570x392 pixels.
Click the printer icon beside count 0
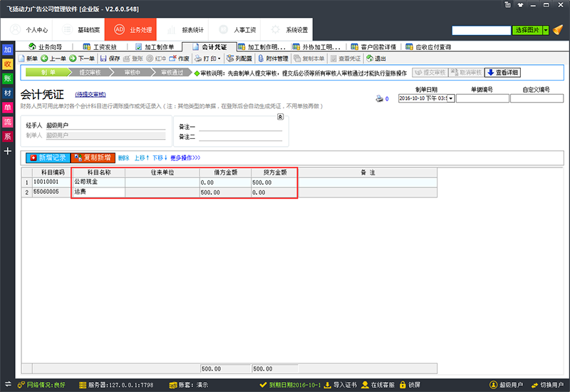[379, 98]
